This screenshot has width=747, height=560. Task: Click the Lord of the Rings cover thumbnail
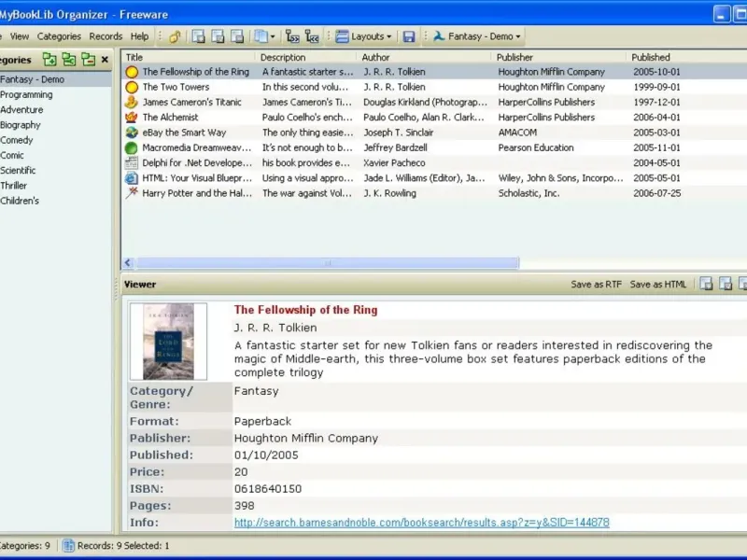point(168,341)
